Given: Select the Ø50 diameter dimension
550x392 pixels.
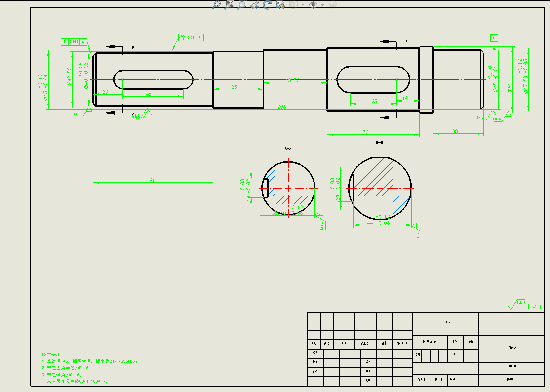Looking at the screenshot, I should click(x=510, y=87).
